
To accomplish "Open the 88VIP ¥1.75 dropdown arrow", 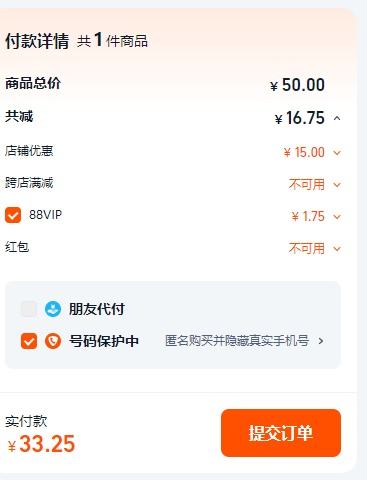I will click(337, 217).
